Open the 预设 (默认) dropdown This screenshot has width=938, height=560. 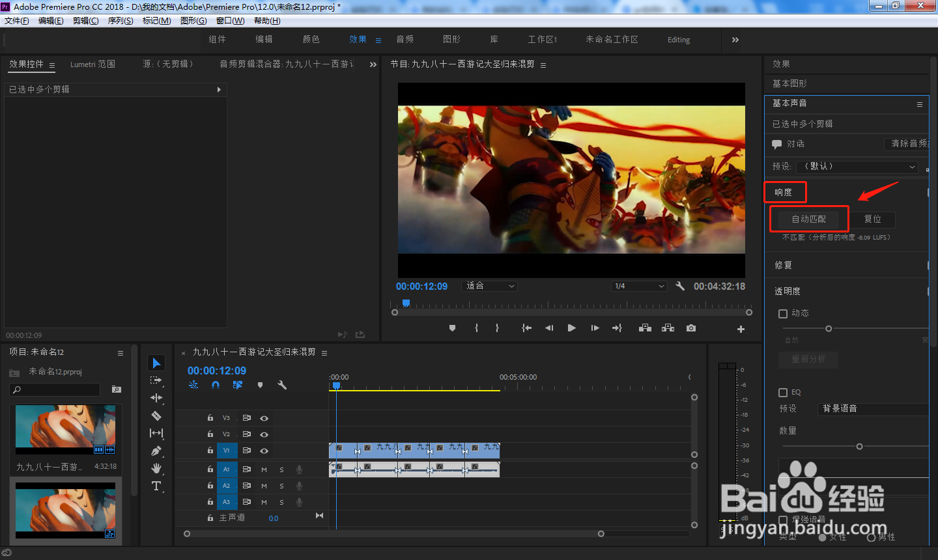[x=858, y=167]
